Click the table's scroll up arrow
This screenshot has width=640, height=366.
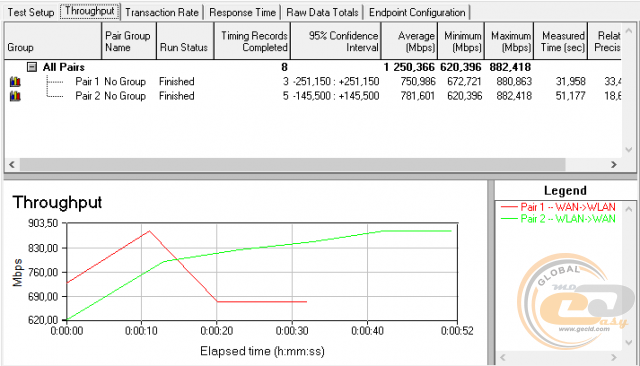[629, 31]
